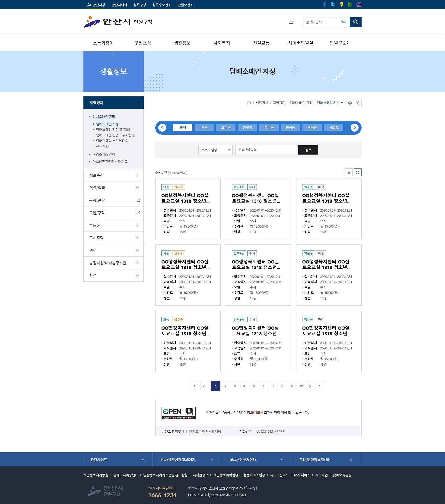Screen dimensions: 445x504
Task: Click the 안산시 단원구청 header logo
Action: 118,22
